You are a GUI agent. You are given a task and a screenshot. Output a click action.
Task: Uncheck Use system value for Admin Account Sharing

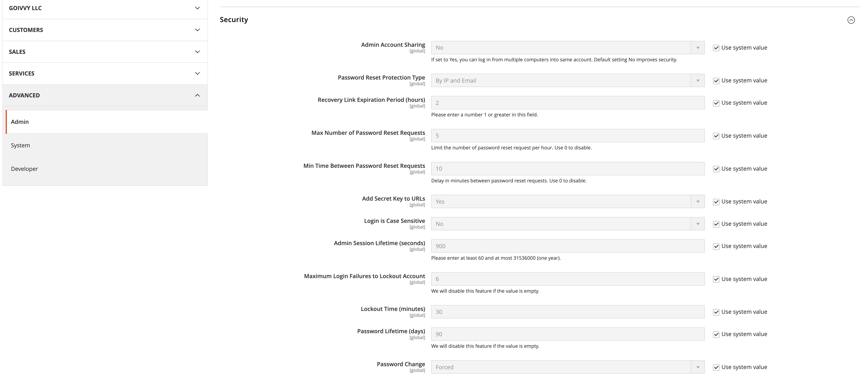pos(716,48)
